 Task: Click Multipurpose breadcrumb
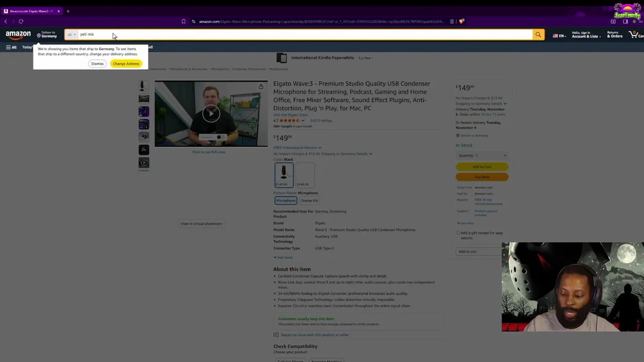coord(278,69)
